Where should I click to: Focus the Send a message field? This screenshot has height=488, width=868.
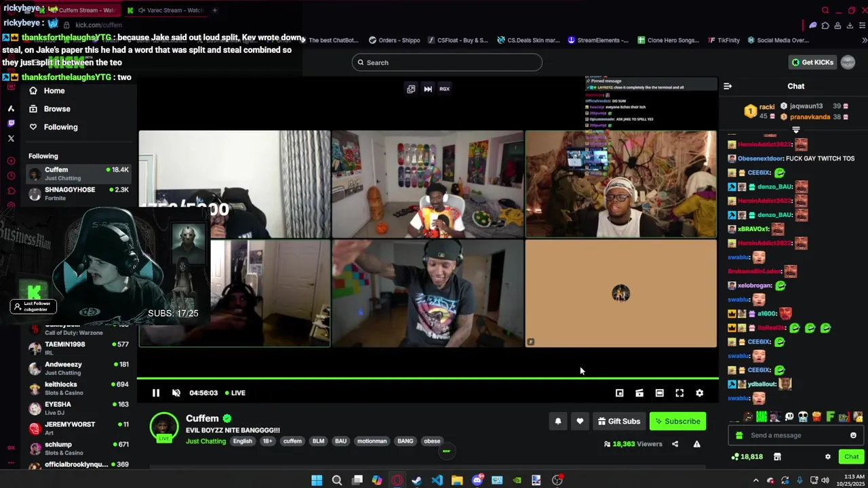795,435
